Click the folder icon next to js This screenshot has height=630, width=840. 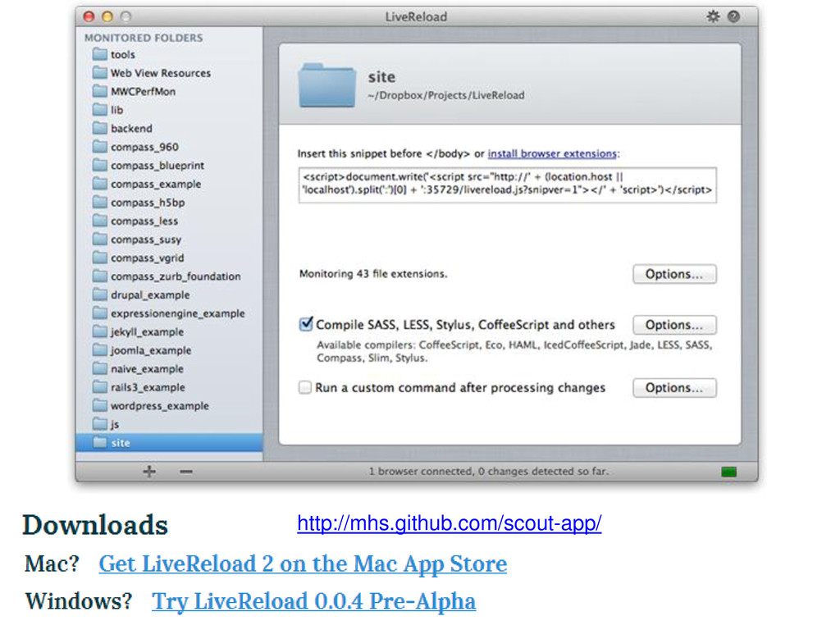[x=99, y=424]
